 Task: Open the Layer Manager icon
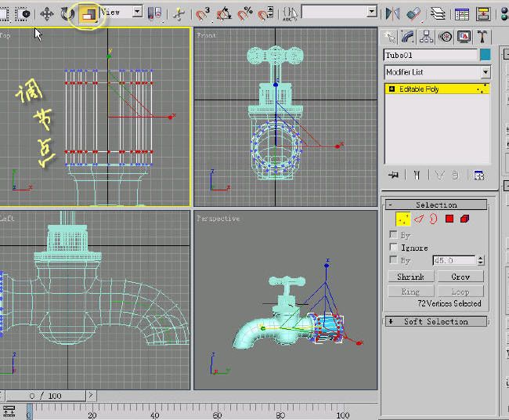click(x=438, y=13)
